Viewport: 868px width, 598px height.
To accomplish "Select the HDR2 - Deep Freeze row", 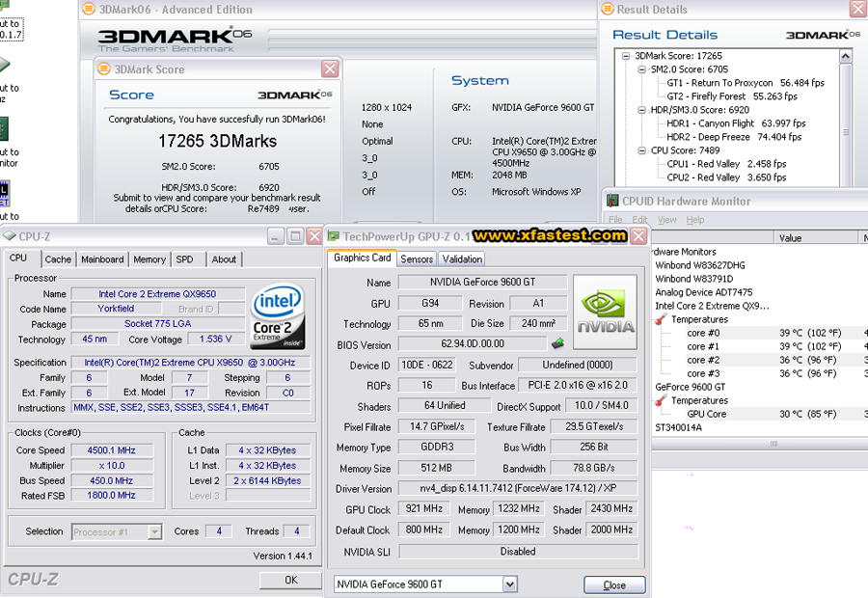I will tap(734, 137).
